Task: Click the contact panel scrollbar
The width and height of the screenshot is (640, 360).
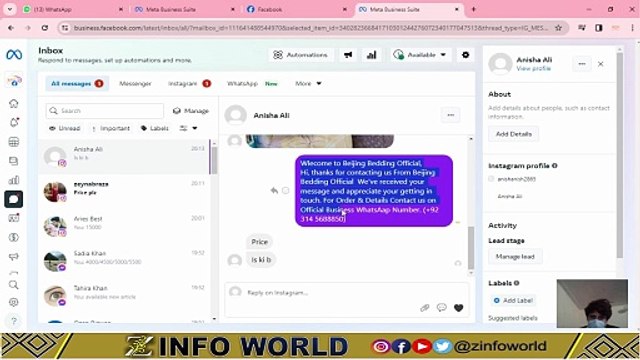Action: (620, 155)
